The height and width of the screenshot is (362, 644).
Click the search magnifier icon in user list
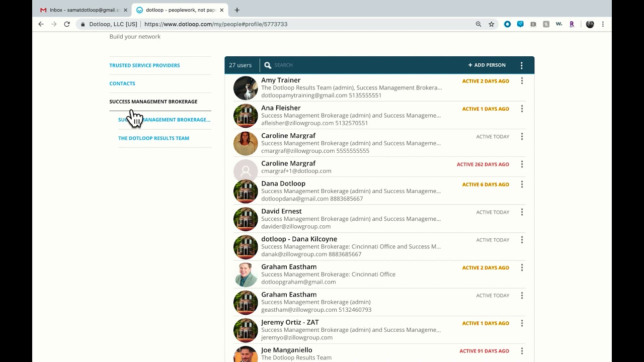click(268, 65)
